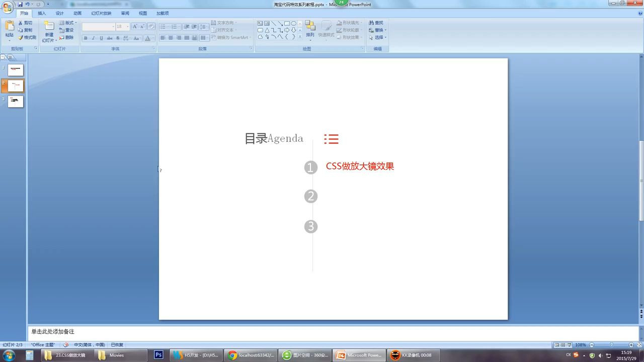
Task: Click Find (查找) button
Action: [x=376, y=23]
